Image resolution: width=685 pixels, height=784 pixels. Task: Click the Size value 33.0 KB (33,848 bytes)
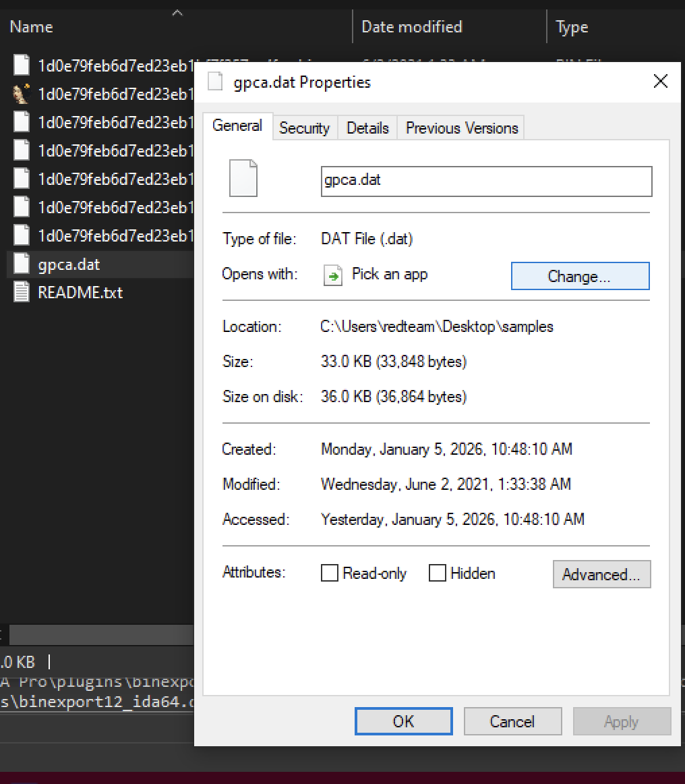394,362
